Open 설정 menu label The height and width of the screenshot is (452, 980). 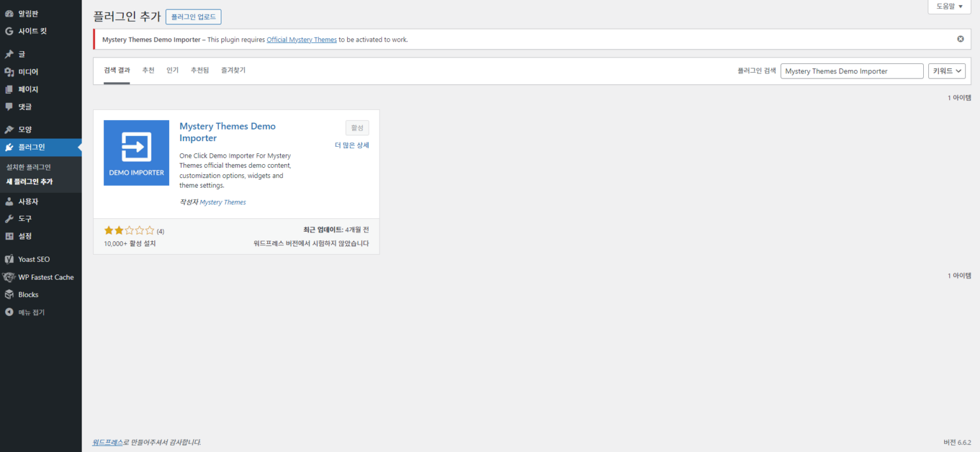[25, 236]
